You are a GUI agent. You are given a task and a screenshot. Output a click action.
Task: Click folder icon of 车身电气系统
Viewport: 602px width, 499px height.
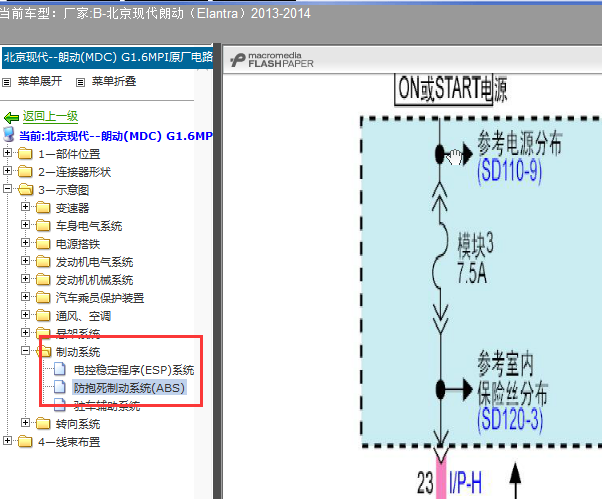pos(43,225)
